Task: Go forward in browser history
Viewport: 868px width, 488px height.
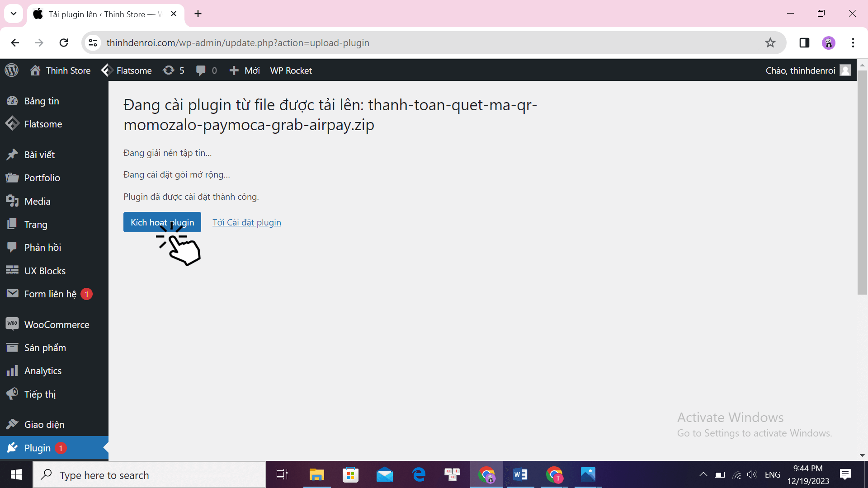Action: click(x=39, y=42)
